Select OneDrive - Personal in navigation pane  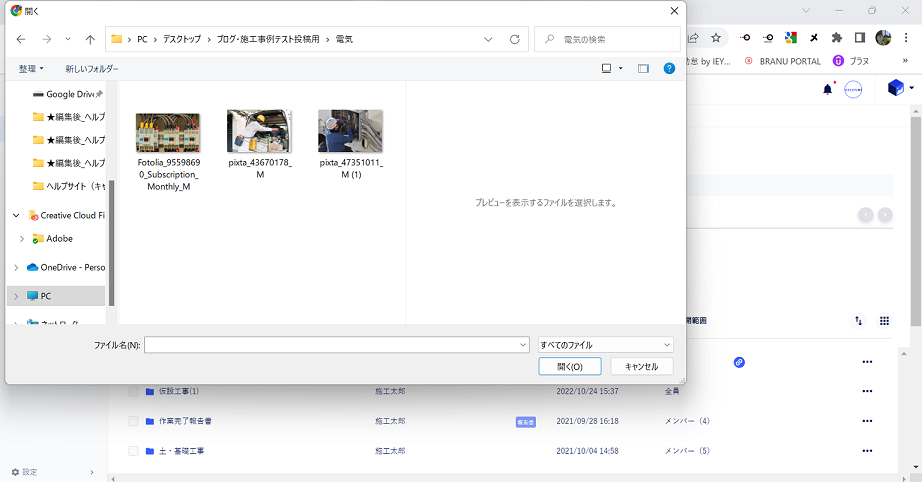(66, 267)
